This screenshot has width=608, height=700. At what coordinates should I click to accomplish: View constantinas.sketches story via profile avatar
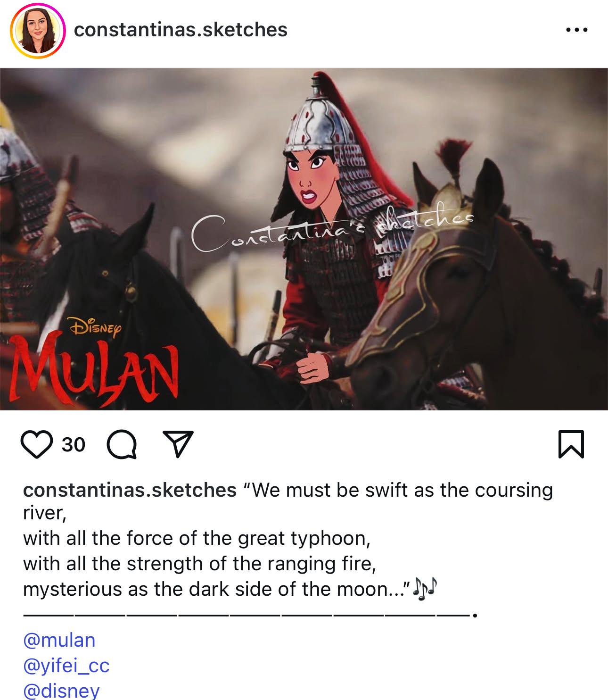click(38, 31)
